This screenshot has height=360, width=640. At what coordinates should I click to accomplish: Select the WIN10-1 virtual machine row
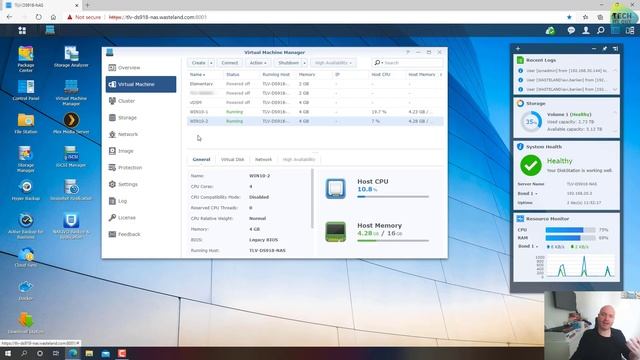click(x=315, y=112)
